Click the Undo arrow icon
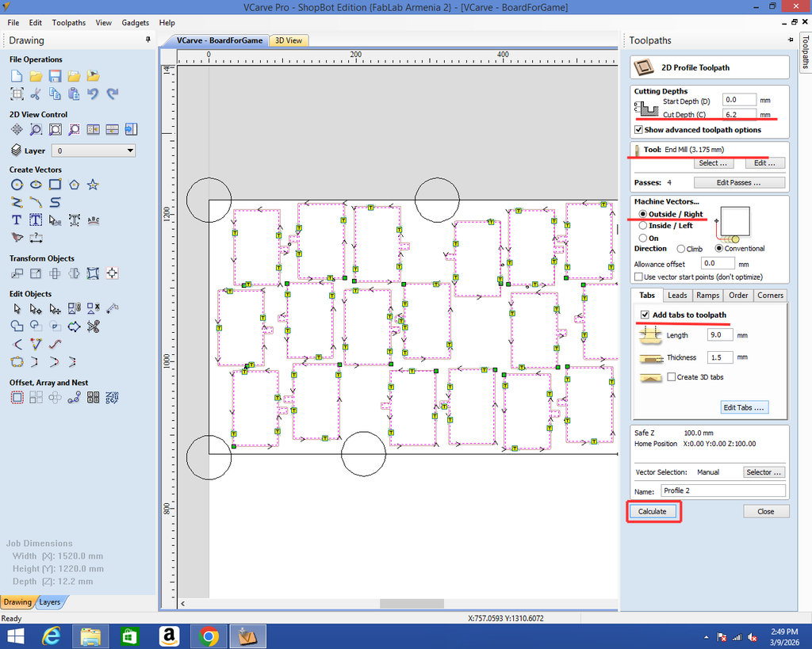Viewport: 812px width, 649px height. coord(94,94)
